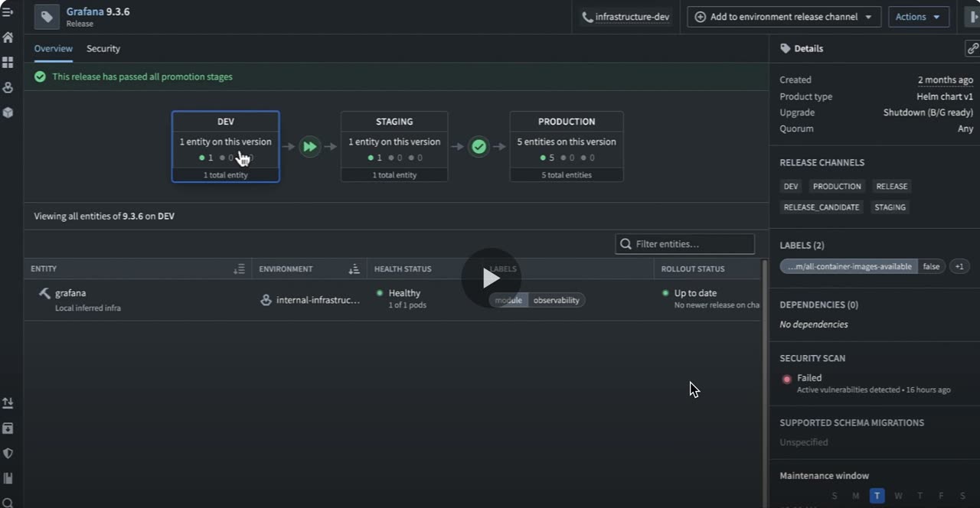Open the archive box icon in lower sidebar

tap(8, 428)
